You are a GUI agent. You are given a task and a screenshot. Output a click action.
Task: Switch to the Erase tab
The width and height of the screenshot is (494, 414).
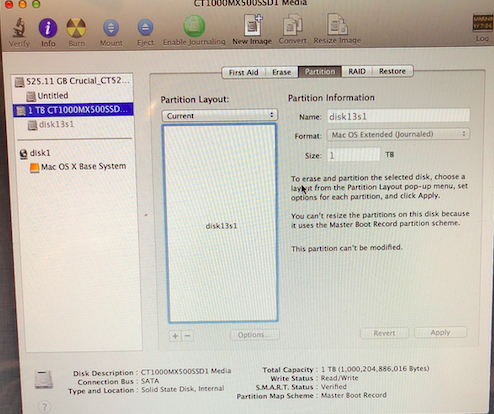click(x=282, y=72)
